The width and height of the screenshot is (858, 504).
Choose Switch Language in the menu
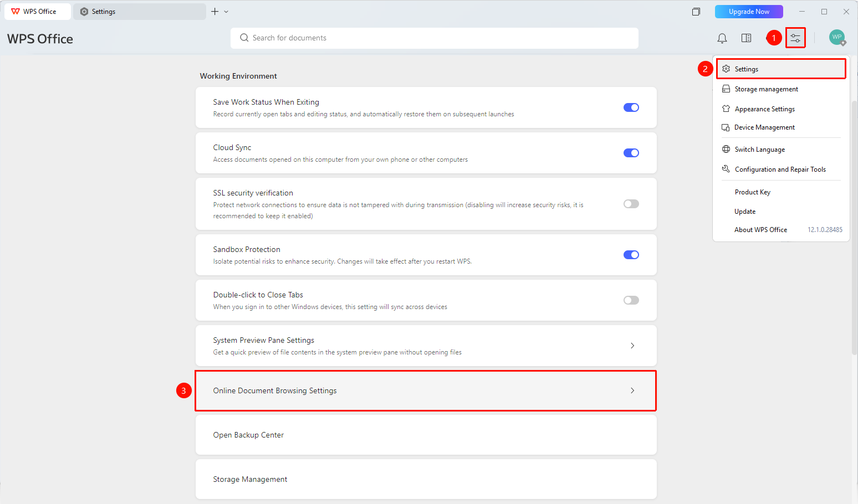[x=781, y=150]
